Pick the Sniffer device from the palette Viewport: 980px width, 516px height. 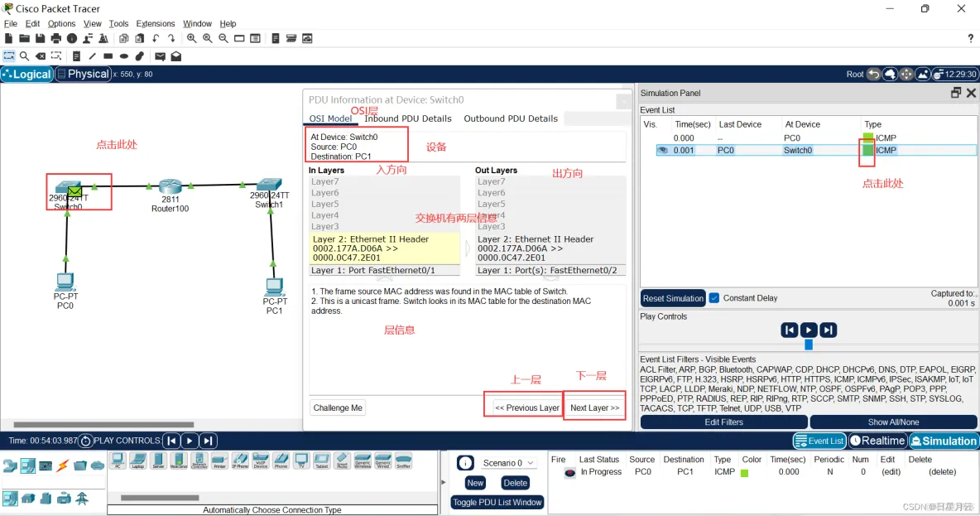coord(404,461)
